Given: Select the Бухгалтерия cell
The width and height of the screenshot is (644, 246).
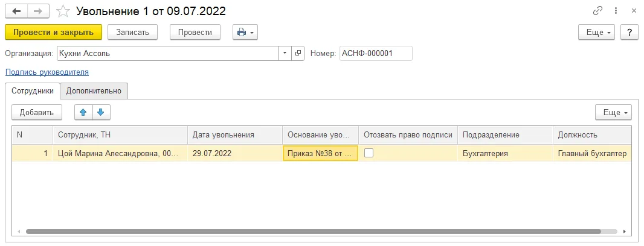Looking at the screenshot, I should (505, 154).
